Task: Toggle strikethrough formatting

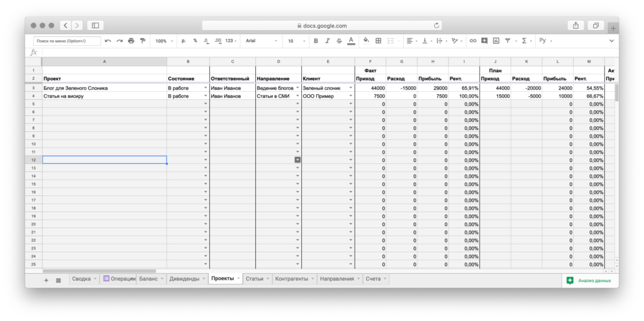Action: click(x=339, y=41)
